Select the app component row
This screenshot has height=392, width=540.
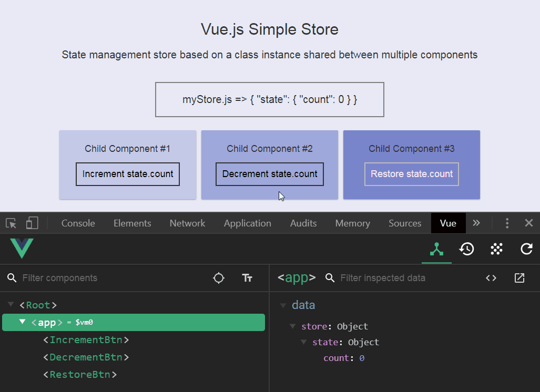pyautogui.click(x=134, y=322)
